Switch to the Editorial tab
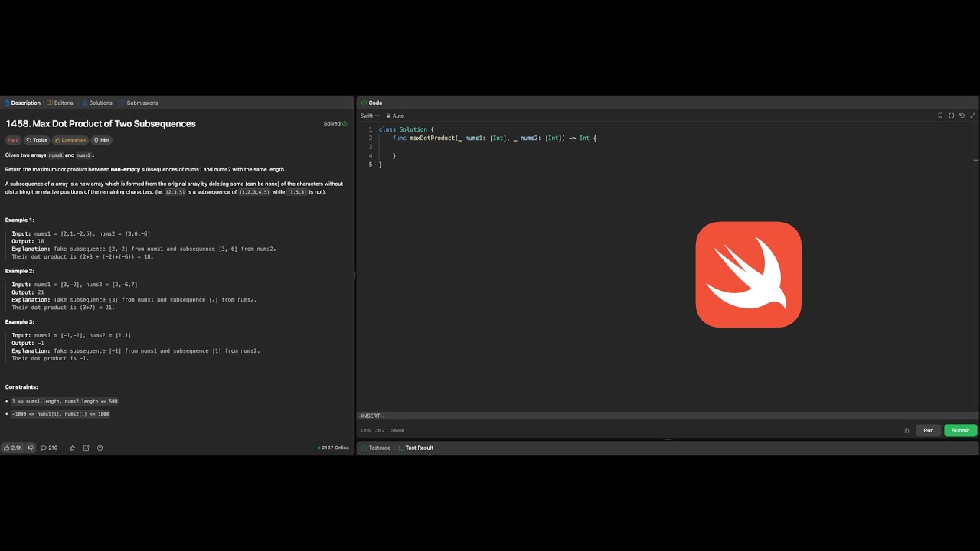 point(61,103)
